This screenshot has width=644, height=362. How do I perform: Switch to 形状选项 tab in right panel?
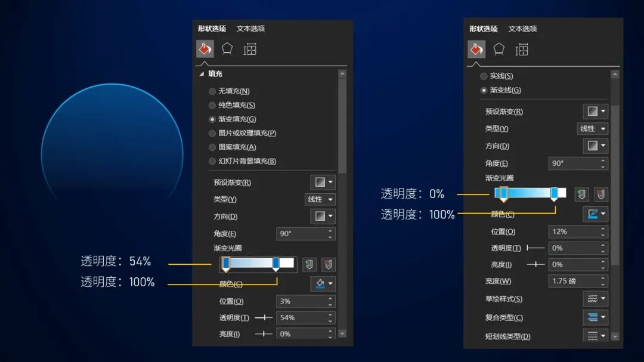click(x=484, y=29)
